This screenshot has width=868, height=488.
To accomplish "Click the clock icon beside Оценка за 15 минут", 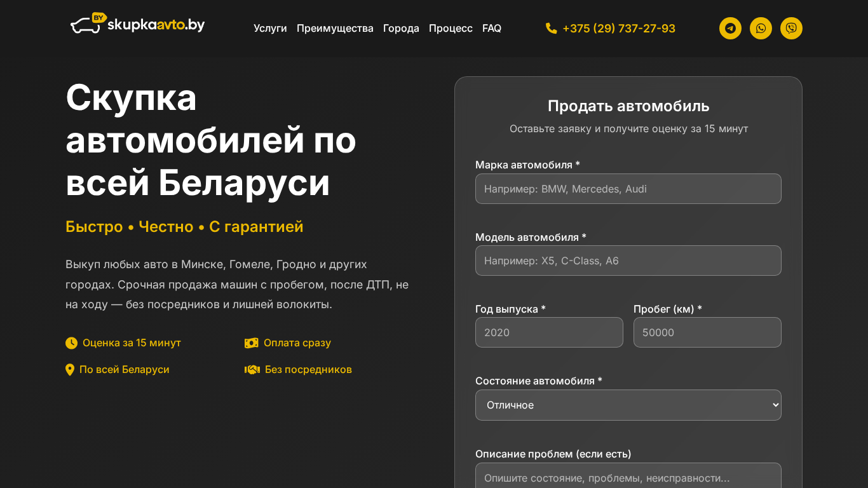I will pos(71,343).
